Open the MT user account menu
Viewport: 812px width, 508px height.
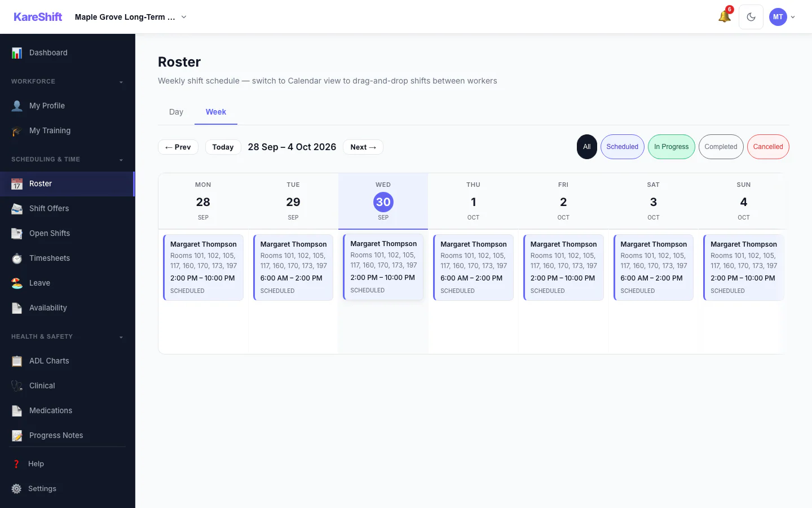coord(783,17)
